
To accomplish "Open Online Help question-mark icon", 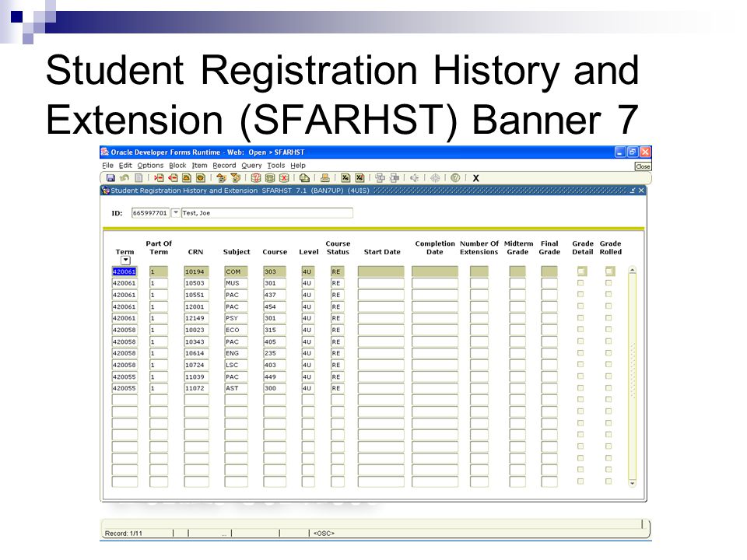I will (x=455, y=178).
